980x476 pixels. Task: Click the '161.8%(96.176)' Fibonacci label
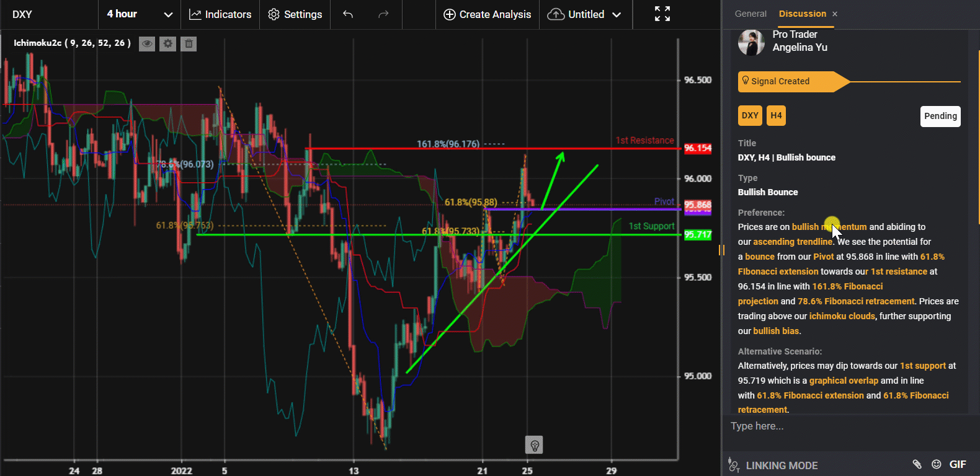[448, 144]
